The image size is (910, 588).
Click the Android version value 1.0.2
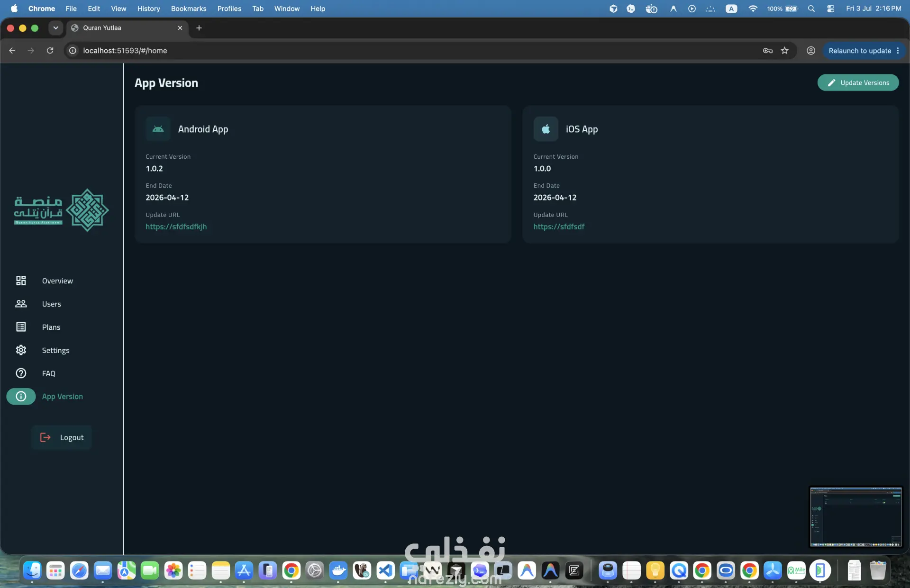tap(154, 169)
